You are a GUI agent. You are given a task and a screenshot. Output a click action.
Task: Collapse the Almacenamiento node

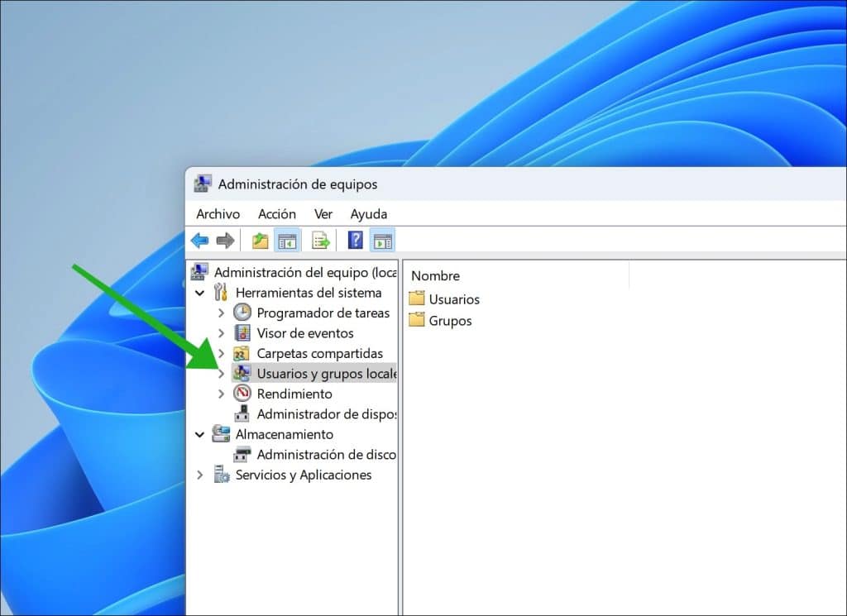200,435
